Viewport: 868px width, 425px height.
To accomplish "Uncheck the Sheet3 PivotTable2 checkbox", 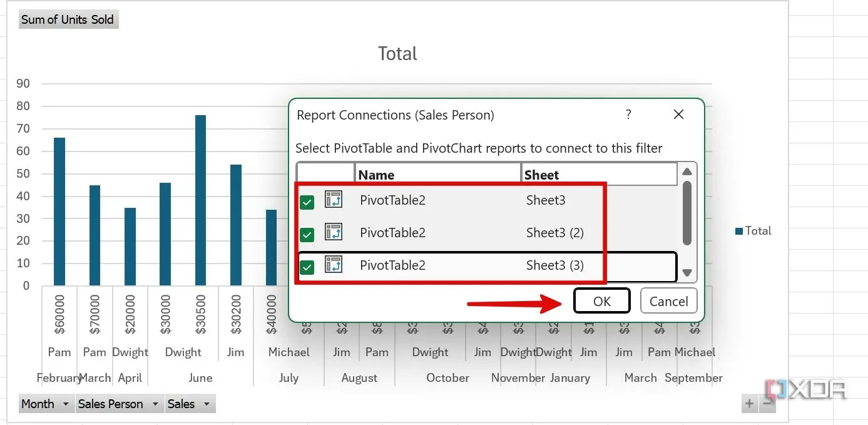I will point(307,202).
